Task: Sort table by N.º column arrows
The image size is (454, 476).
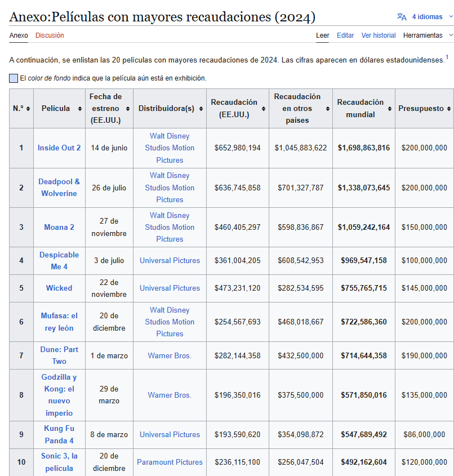Action: (28, 109)
